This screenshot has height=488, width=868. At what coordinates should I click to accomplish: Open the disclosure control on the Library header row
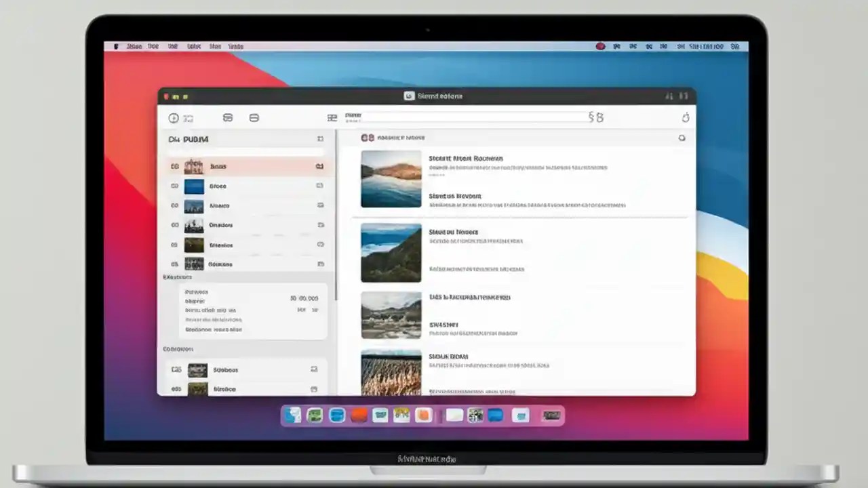(319, 139)
